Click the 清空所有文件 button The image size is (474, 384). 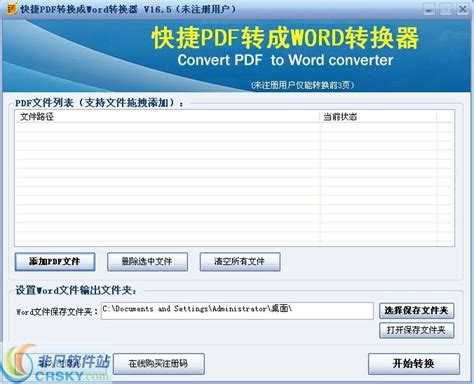pos(240,262)
